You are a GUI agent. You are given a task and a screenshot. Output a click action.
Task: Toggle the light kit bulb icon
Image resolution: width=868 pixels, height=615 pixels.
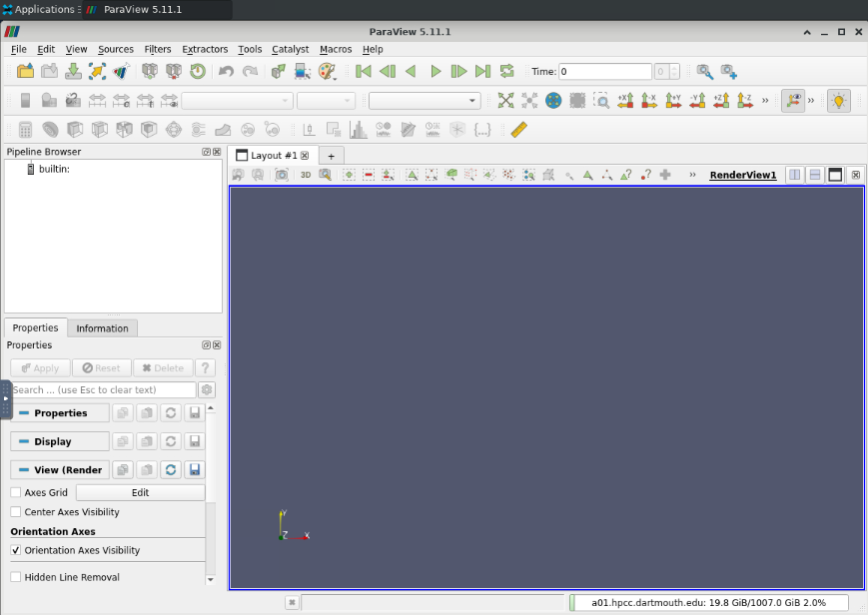(x=839, y=100)
